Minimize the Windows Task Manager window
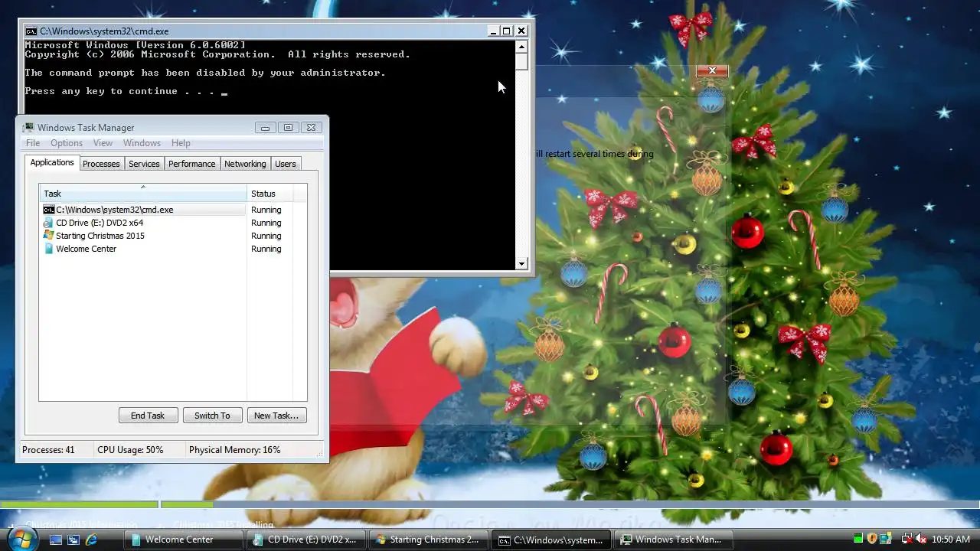 point(265,128)
